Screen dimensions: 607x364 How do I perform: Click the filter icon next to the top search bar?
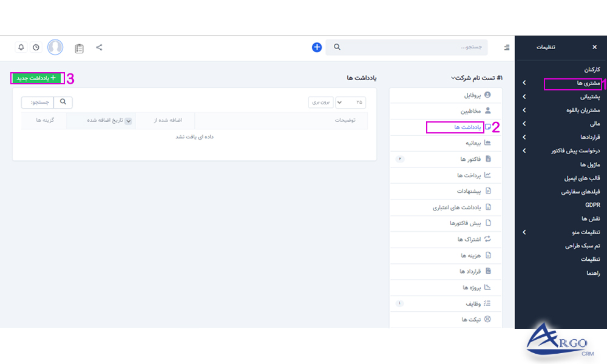coord(506,47)
